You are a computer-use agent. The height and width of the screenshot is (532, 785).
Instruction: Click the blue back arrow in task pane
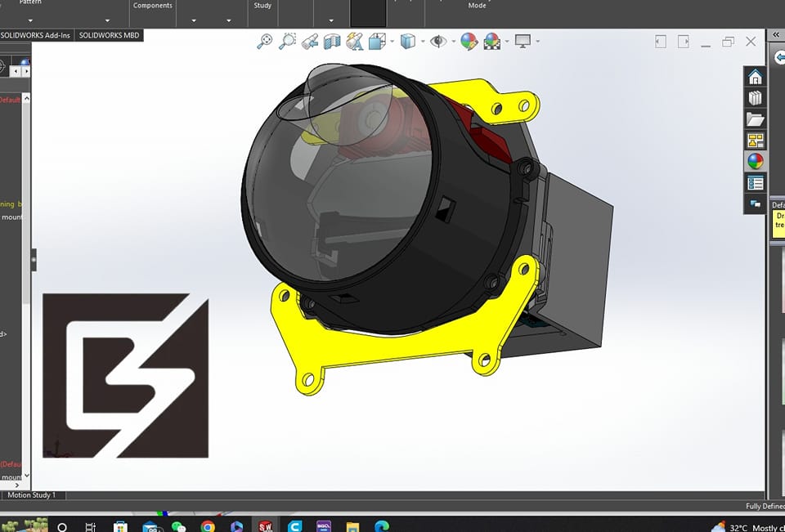[780, 57]
